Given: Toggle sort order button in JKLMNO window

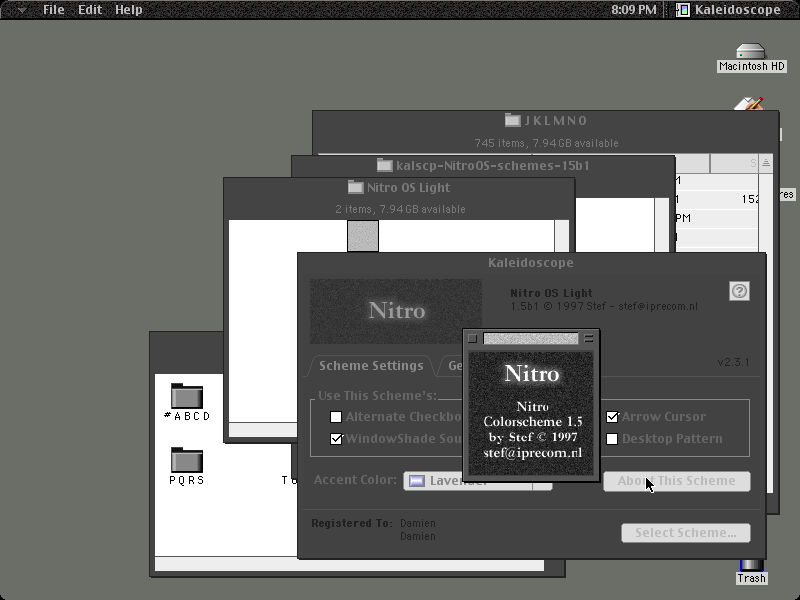Looking at the screenshot, I should point(766,163).
